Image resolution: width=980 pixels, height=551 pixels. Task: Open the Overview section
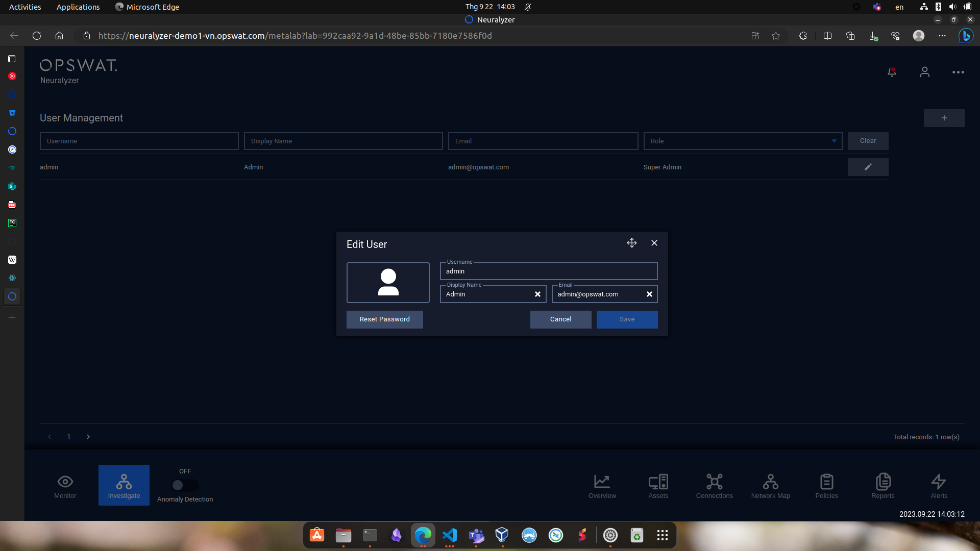602,486
